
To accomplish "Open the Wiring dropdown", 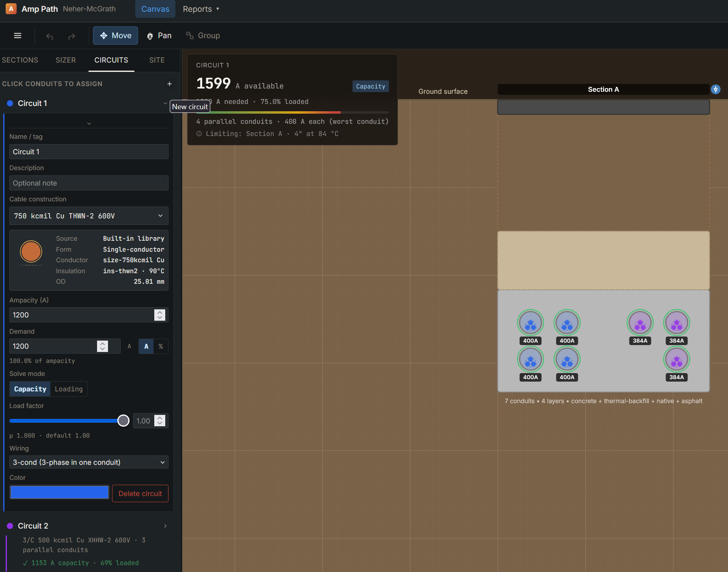I will pos(89,462).
